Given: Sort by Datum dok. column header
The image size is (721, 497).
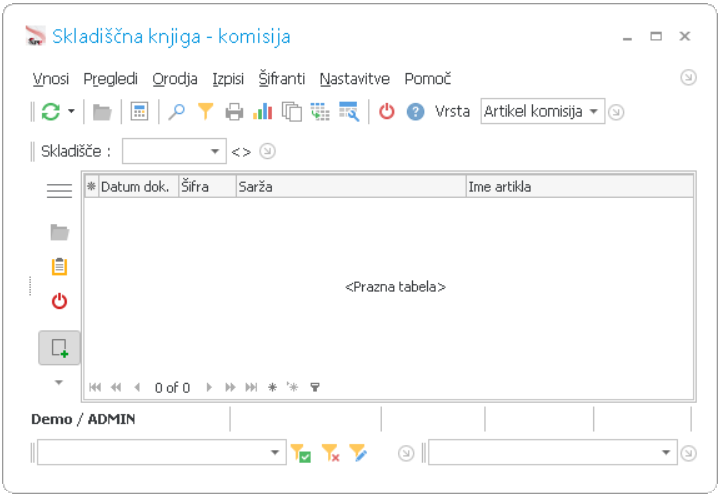Looking at the screenshot, I should coord(138,187).
